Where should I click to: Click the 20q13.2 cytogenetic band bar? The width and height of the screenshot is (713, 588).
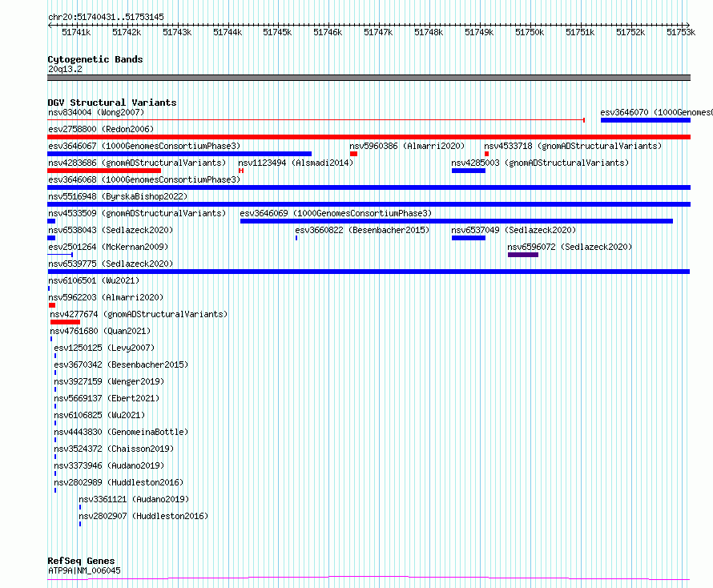(369, 78)
